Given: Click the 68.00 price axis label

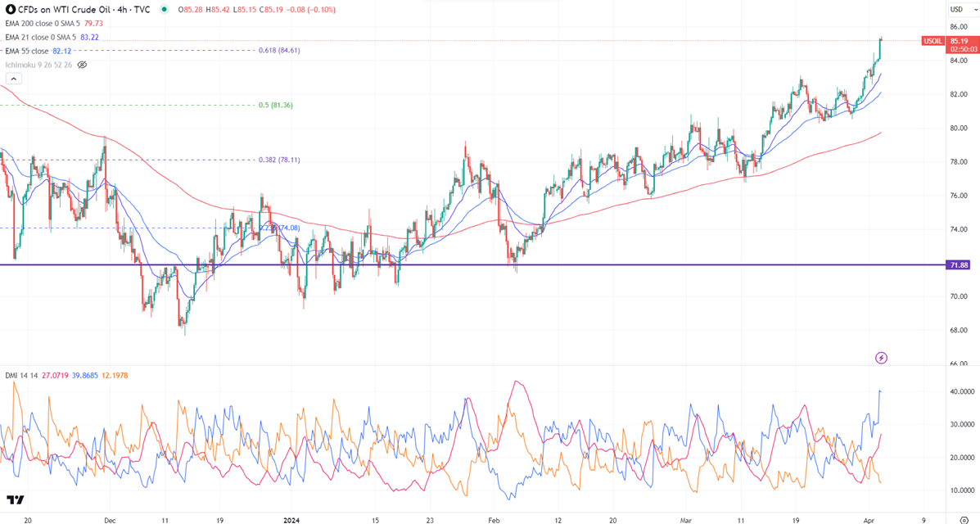Looking at the screenshot, I should coord(959,330).
